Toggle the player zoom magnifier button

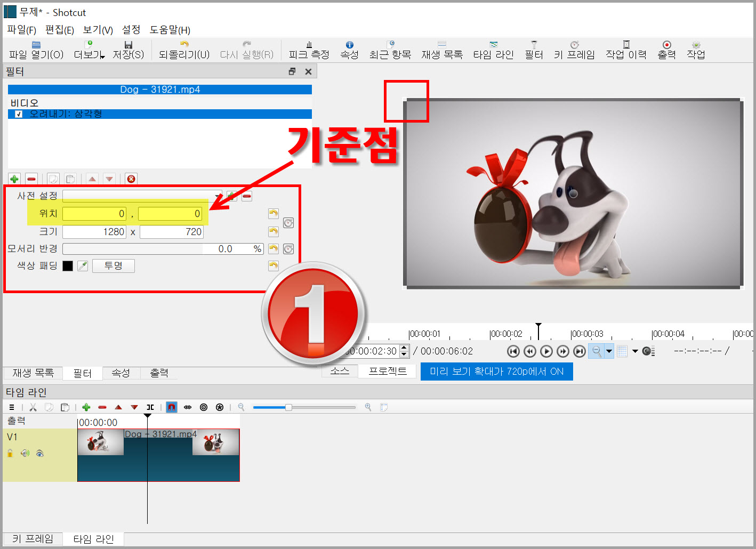pos(597,351)
